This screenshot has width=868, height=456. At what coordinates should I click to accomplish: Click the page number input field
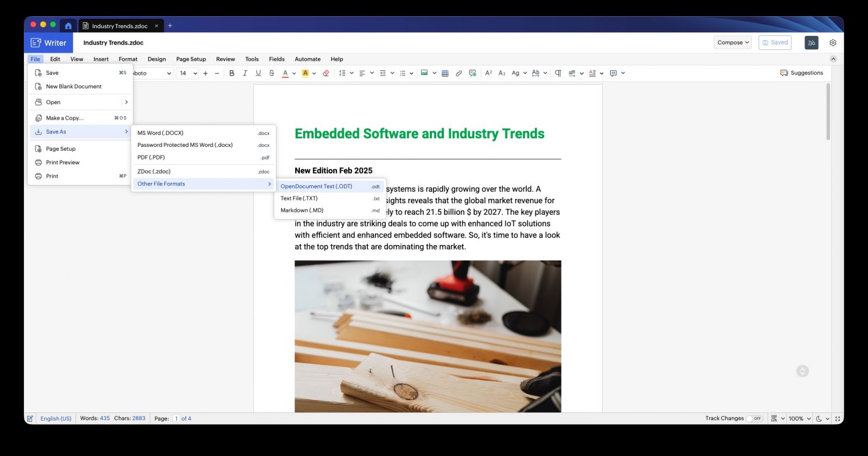point(176,419)
